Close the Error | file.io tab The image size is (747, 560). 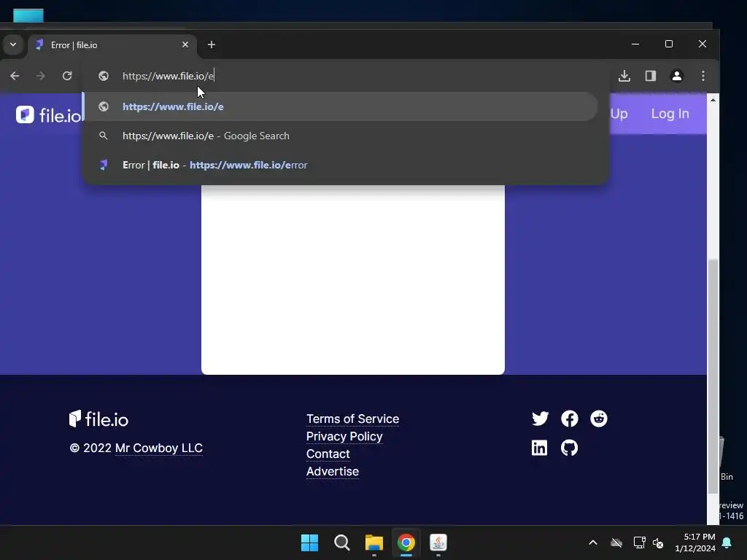pos(185,44)
